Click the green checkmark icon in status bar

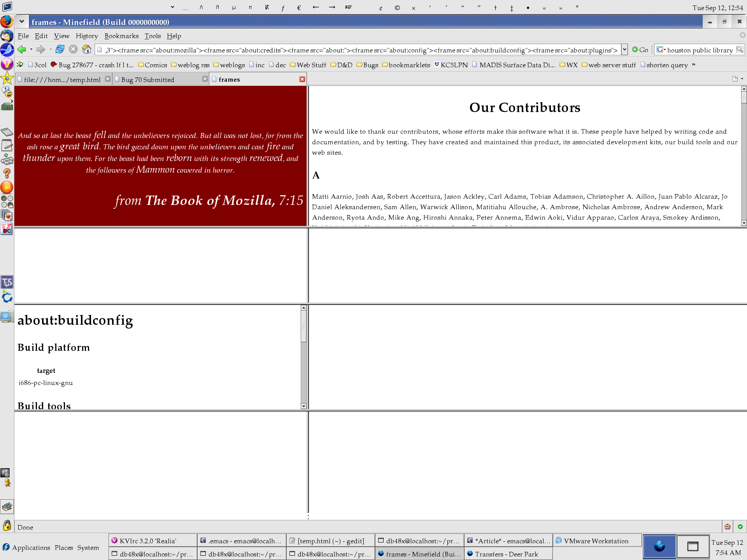point(740,527)
